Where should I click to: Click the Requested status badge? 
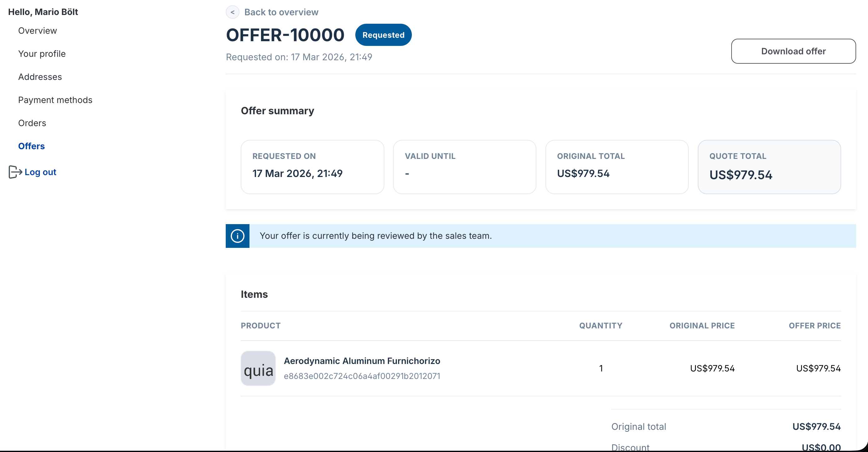[383, 35]
